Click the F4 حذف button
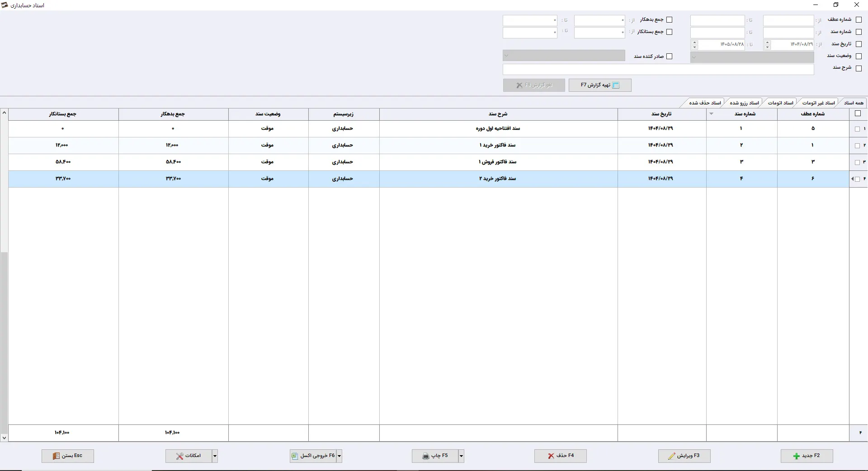Screen dimensions: 868x471 (560, 456)
